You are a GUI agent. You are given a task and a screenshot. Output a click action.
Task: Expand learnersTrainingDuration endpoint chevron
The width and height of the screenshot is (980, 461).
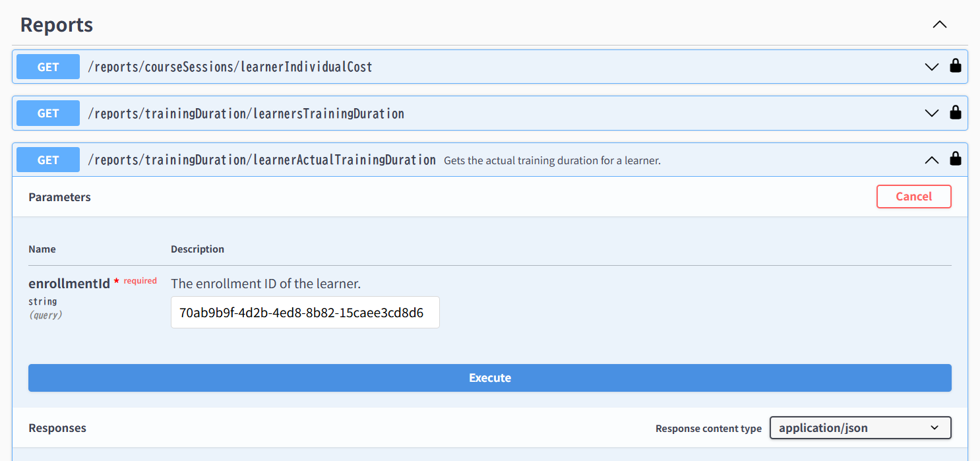931,113
